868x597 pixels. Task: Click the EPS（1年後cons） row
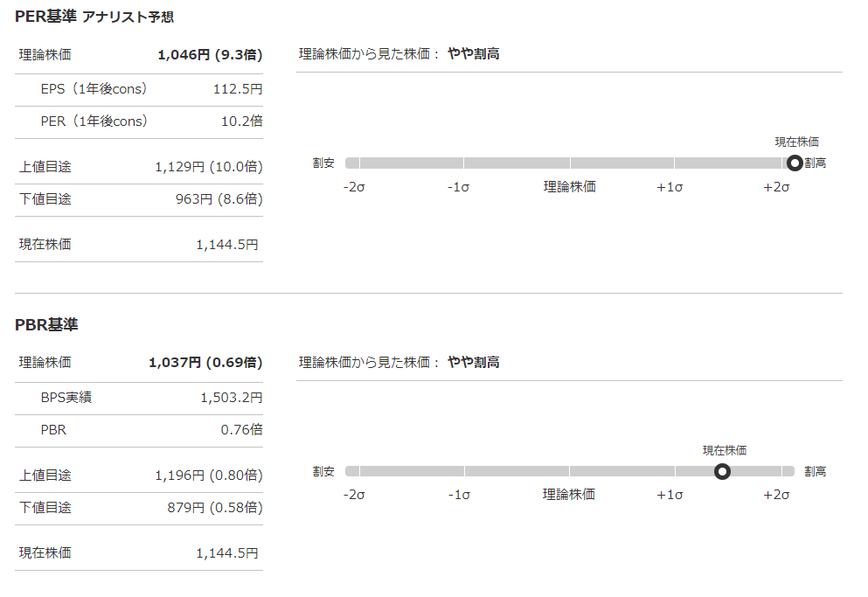139,89
